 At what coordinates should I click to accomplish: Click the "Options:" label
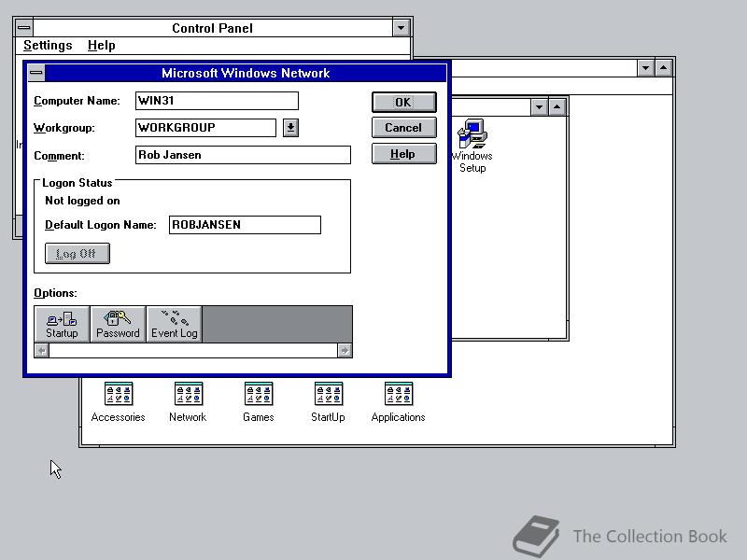click(x=55, y=293)
